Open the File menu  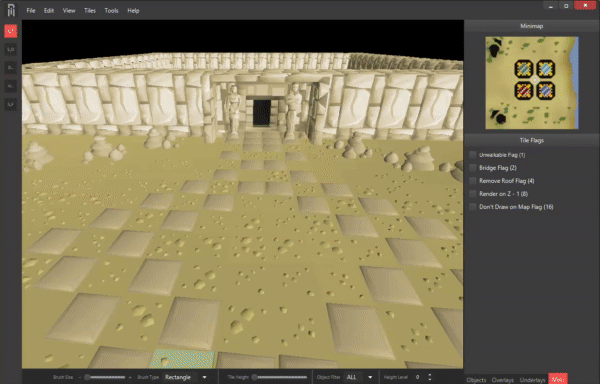[31, 11]
